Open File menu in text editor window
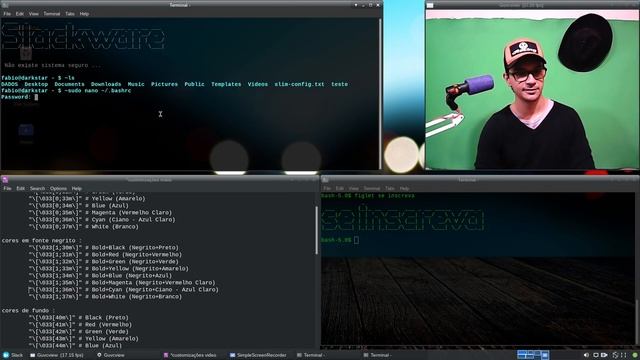The image size is (640, 360). (7, 189)
